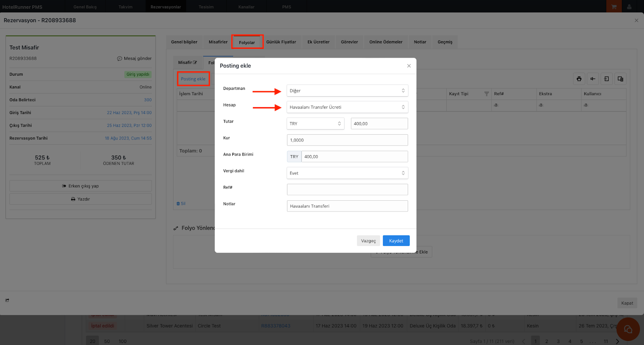Open the TRY currency dropdown
Image resolution: width=644 pixels, height=345 pixels.
click(x=315, y=124)
